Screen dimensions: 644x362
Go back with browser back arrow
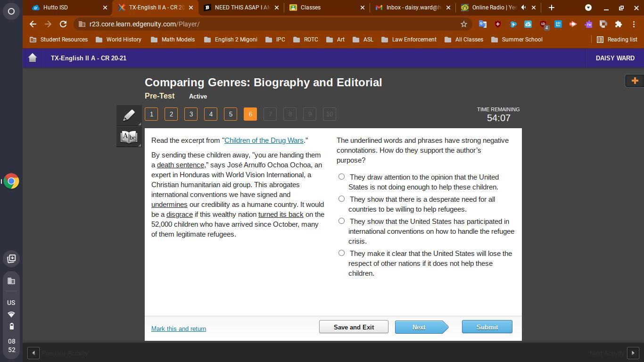[33, 24]
